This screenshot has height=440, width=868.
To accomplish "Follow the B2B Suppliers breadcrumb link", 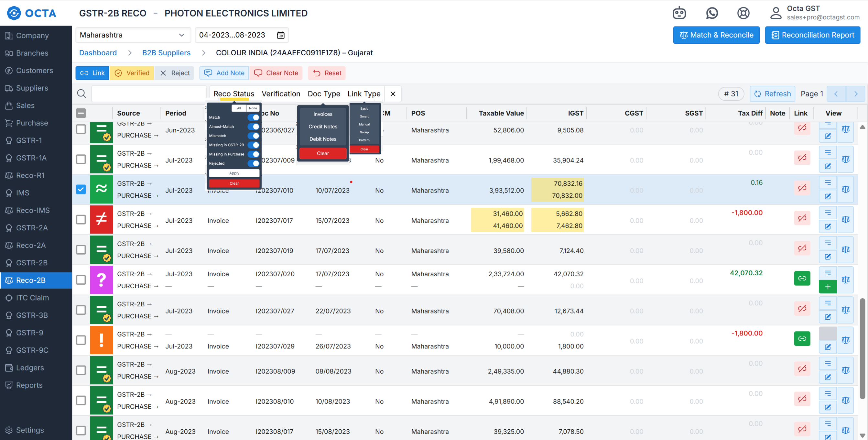I will [x=166, y=53].
